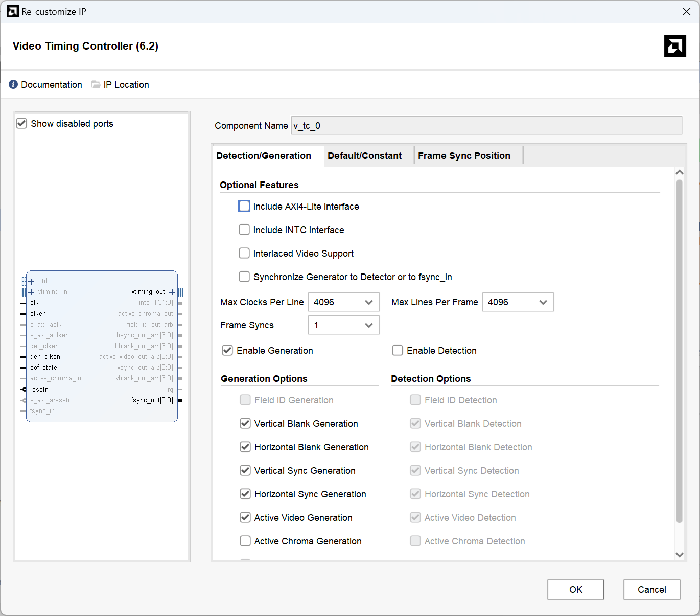Click the Cancel button
The image size is (700, 616).
652,589
